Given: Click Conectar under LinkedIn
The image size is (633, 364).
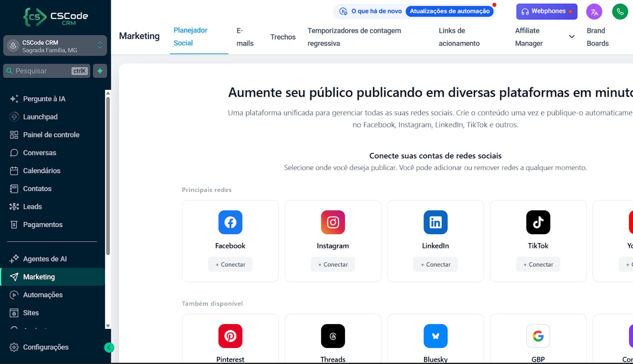Looking at the screenshot, I should [x=436, y=264].
